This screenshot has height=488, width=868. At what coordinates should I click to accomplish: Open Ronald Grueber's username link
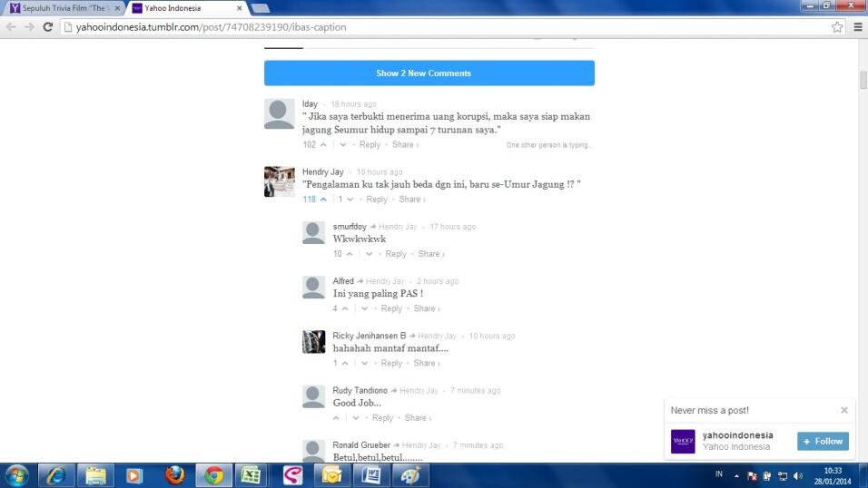(x=361, y=445)
